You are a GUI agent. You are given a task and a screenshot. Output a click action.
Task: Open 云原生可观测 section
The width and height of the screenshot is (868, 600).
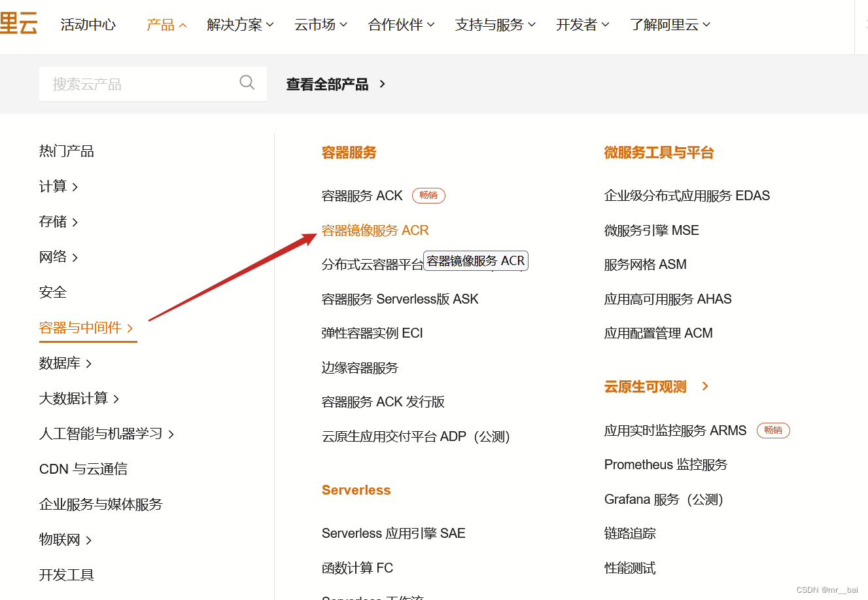(x=646, y=387)
